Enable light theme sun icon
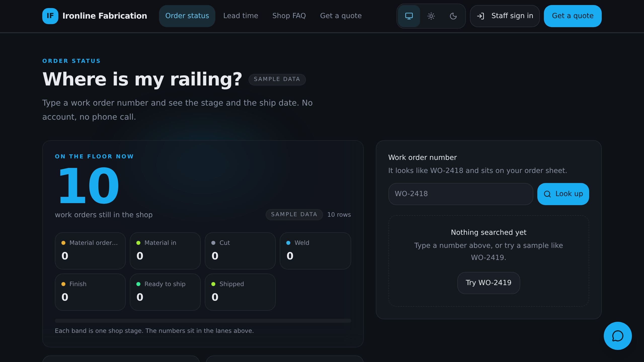This screenshot has width=644, height=362. click(x=431, y=16)
